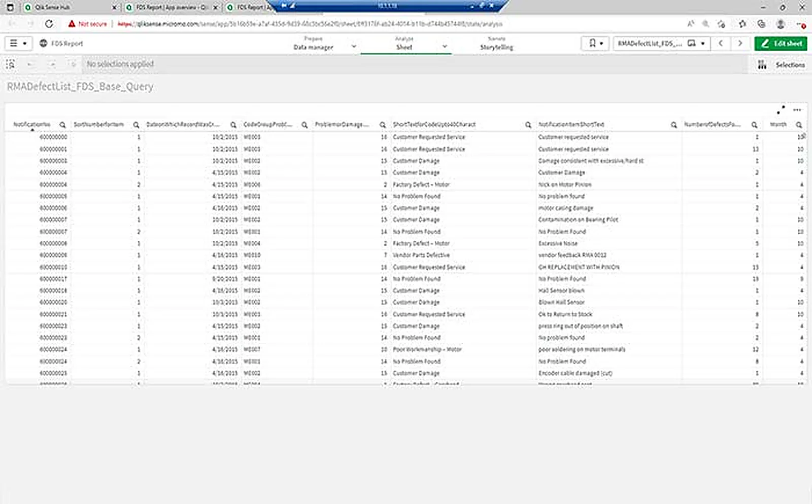Click the 'Not secure' site warning
Viewport: 812px width, 504px height.
(88, 24)
